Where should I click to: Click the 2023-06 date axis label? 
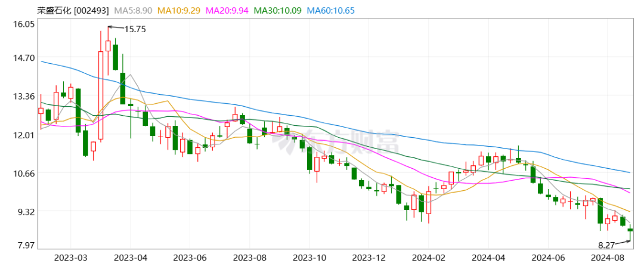coord(190,257)
